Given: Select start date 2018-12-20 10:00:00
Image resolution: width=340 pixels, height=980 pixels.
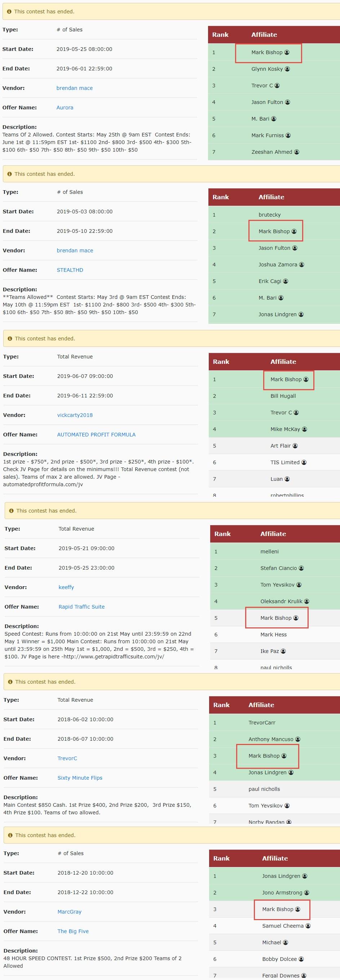Looking at the screenshot, I should tap(85, 873).
